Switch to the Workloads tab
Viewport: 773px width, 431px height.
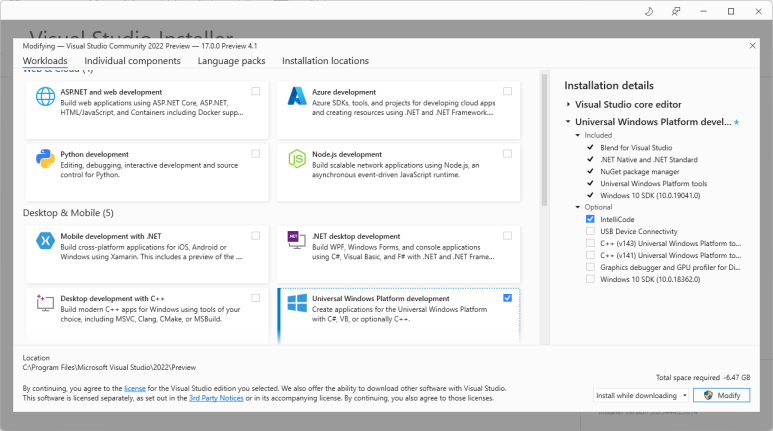click(x=45, y=61)
